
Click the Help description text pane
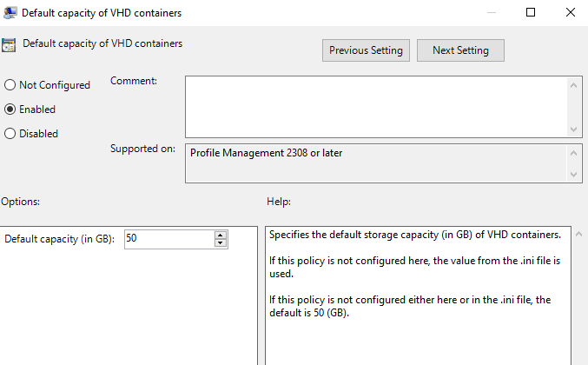[417, 295]
